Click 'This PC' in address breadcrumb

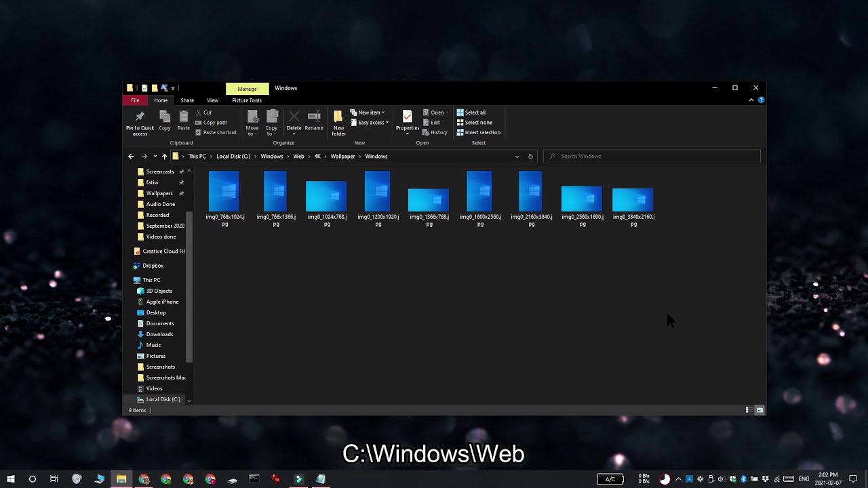coord(197,157)
